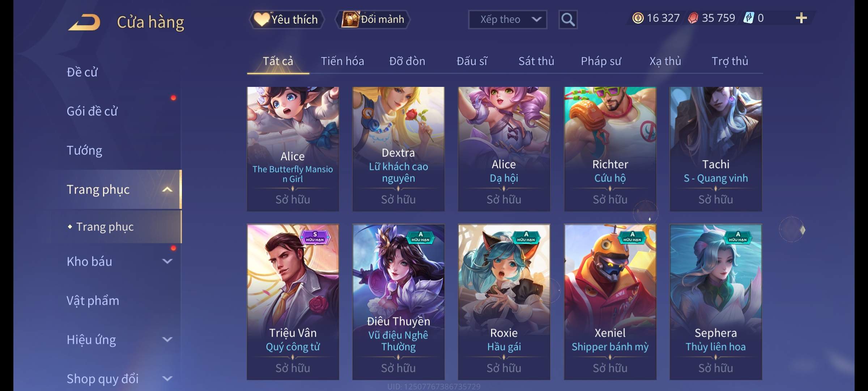Open Đổi mảnh chest exchange
Screen dimensions: 868x391
373,20
